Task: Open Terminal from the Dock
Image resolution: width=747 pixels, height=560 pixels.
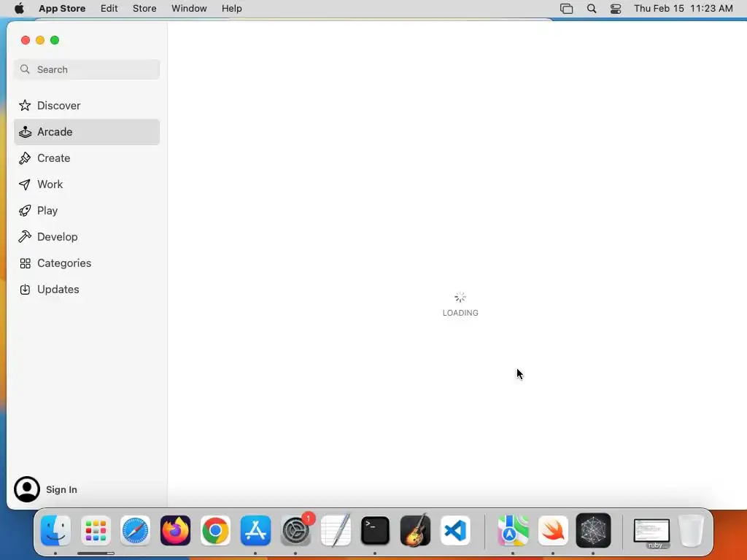Action: click(376, 531)
